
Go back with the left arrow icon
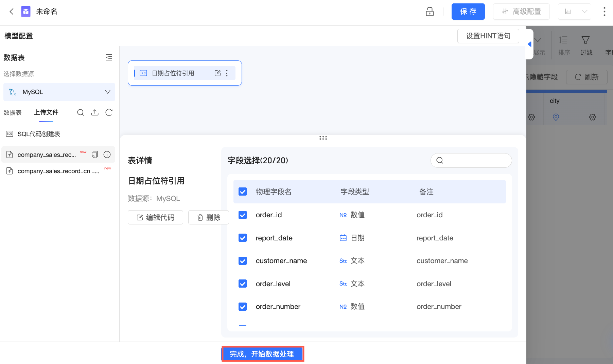[12, 12]
